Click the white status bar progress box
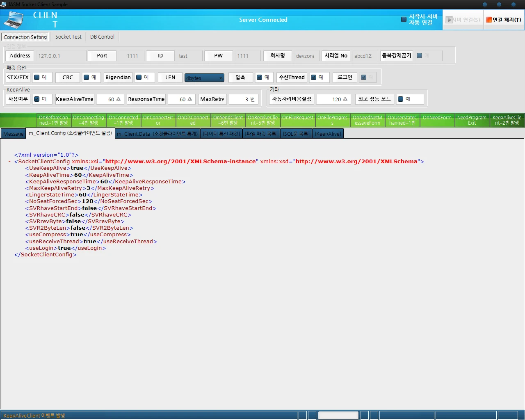Image resolution: width=525 pixels, height=420 pixels. point(338,415)
